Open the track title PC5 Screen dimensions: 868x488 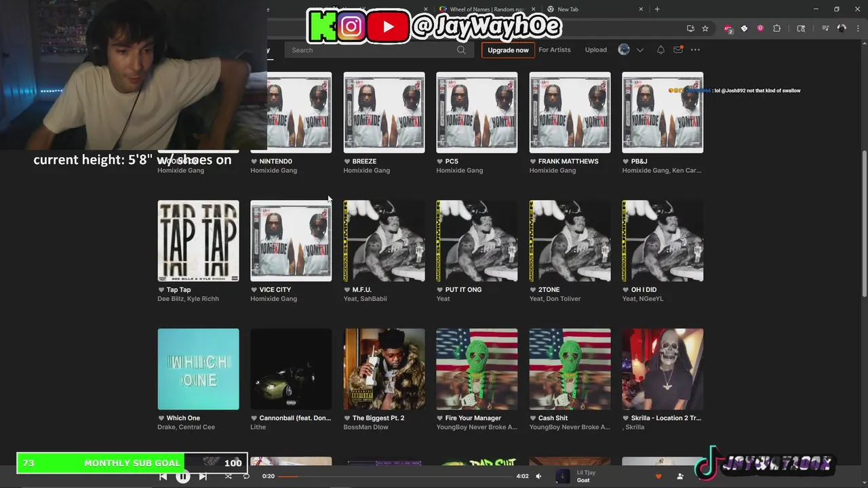click(x=452, y=161)
